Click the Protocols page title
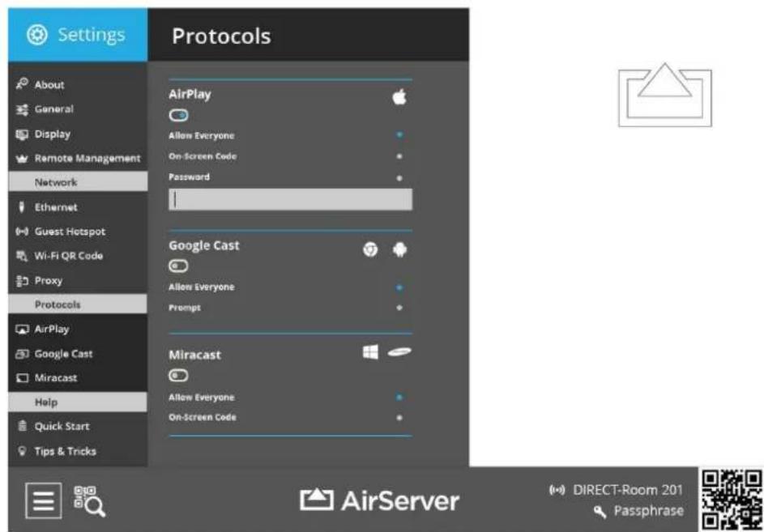 [221, 36]
